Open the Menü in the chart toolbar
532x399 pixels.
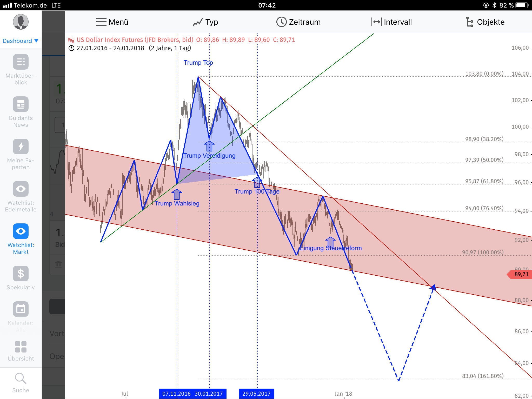point(111,22)
